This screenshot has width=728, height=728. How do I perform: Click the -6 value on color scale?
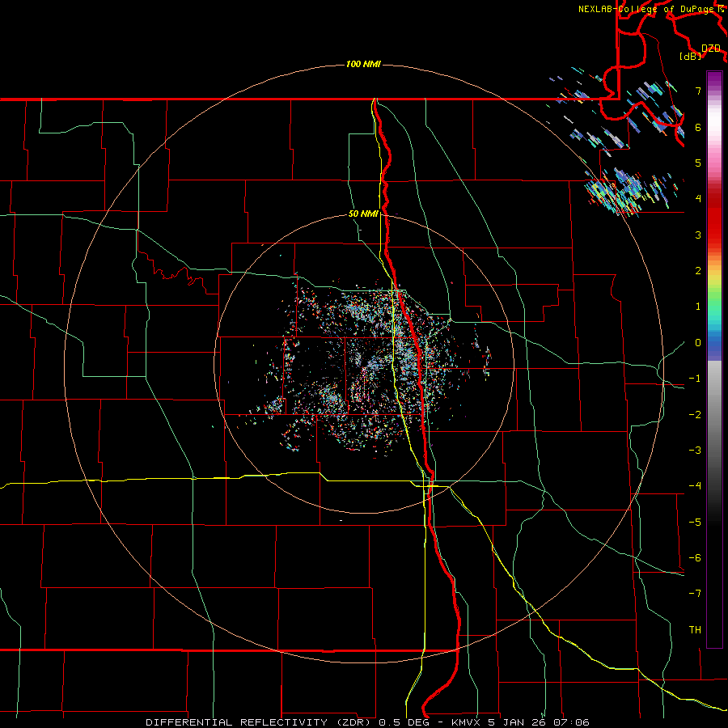(x=695, y=558)
